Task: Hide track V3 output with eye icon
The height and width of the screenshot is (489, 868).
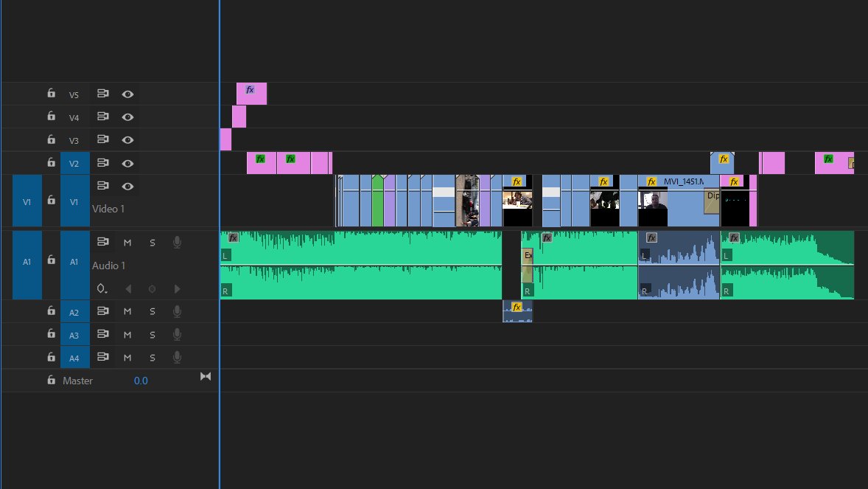Action: [x=127, y=140]
